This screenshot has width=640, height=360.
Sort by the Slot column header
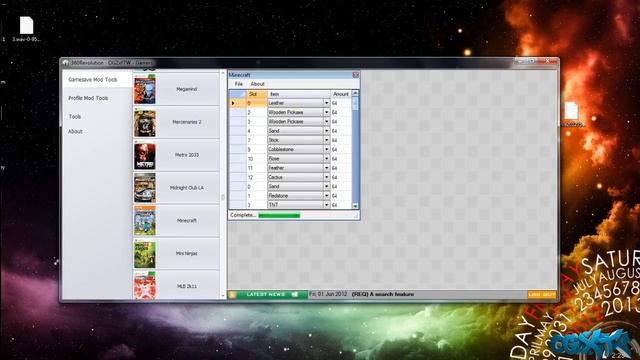click(257, 94)
